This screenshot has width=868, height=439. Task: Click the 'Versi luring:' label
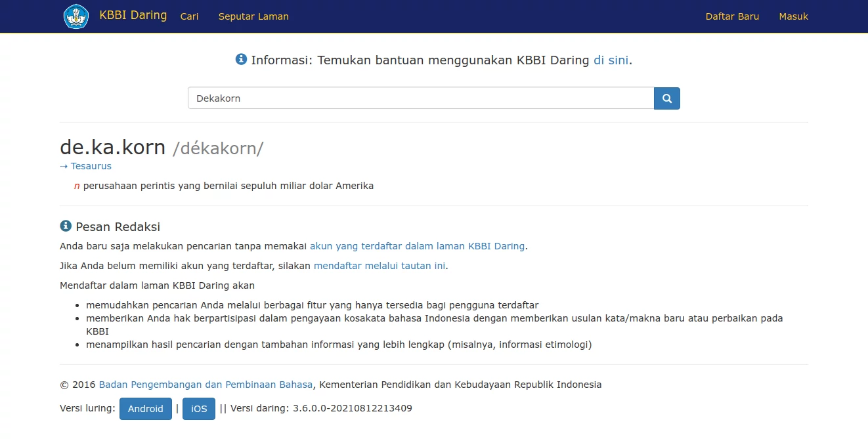pos(87,408)
